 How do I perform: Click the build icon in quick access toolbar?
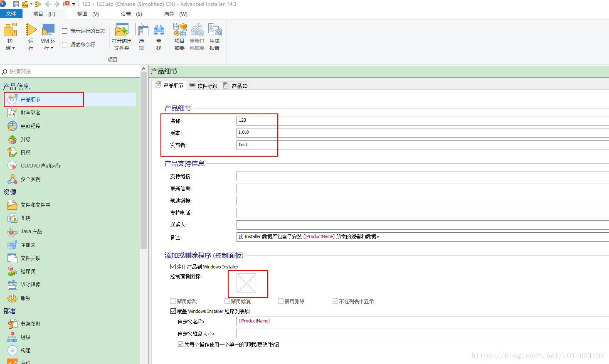point(25,4)
